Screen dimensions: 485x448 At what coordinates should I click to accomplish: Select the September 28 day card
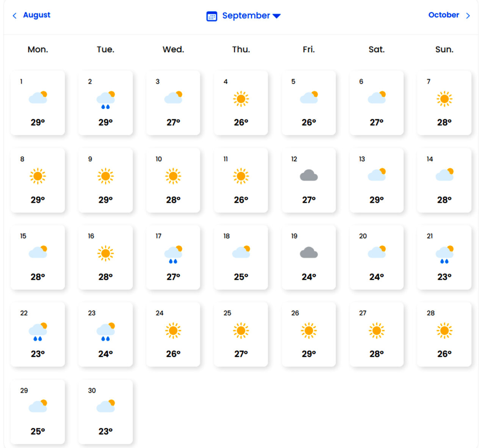(444, 334)
